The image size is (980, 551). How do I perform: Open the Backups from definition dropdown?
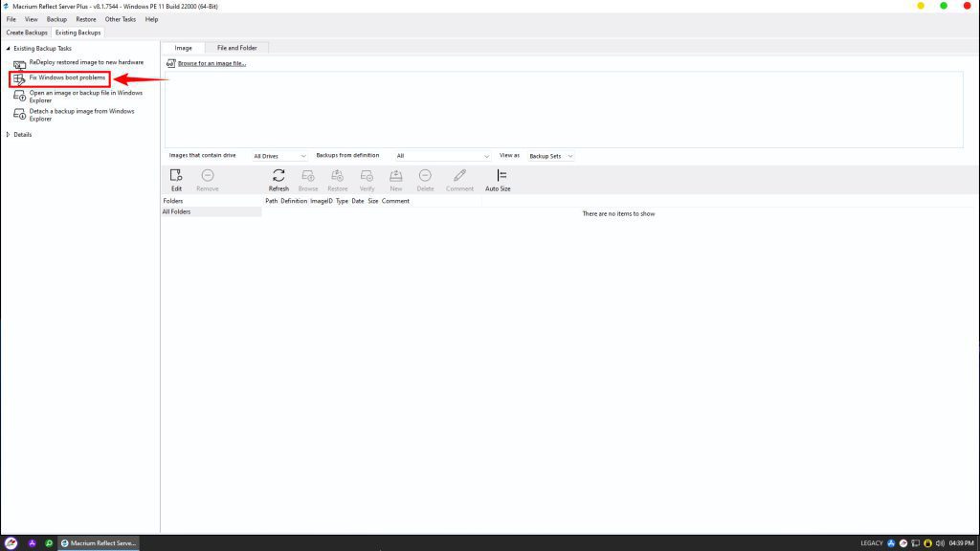[442, 156]
